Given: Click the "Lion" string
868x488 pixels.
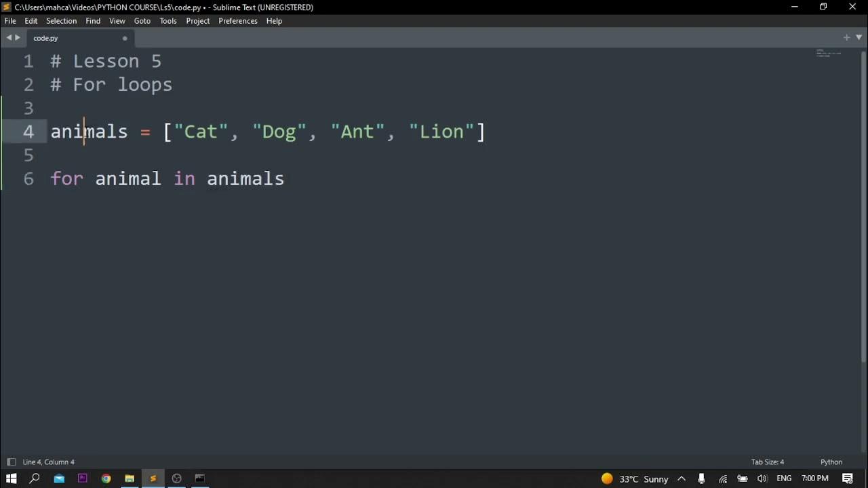Looking at the screenshot, I should (x=441, y=131).
